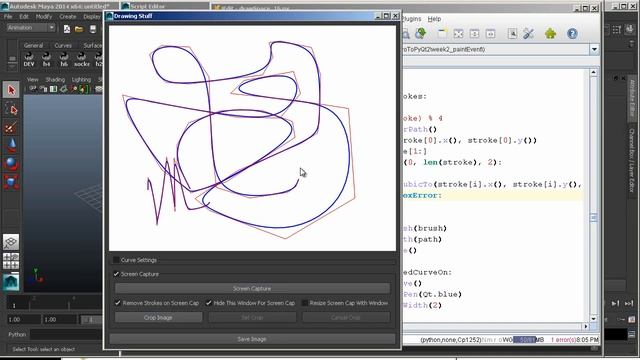Open the viewport Lighting menu
The width and height of the screenshot is (640, 360).
point(81,80)
